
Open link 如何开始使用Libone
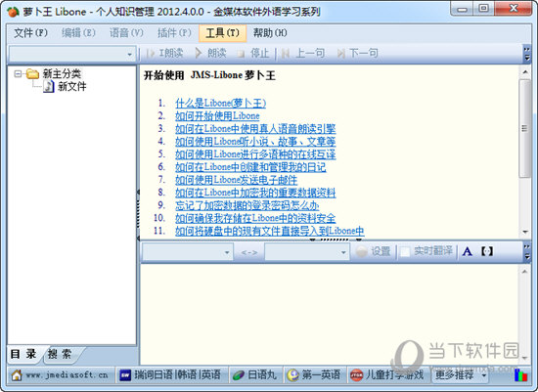pos(217,116)
